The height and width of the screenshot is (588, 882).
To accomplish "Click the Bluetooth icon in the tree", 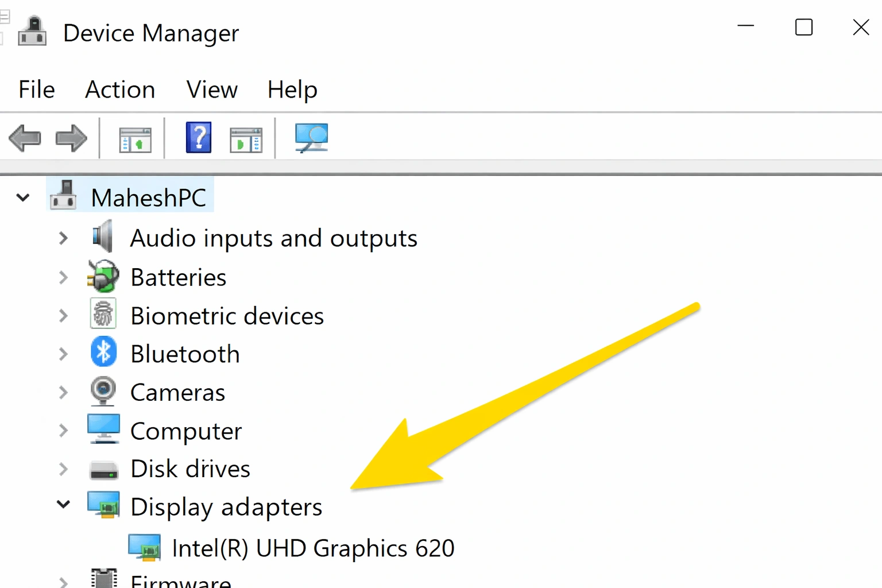I will (x=103, y=353).
